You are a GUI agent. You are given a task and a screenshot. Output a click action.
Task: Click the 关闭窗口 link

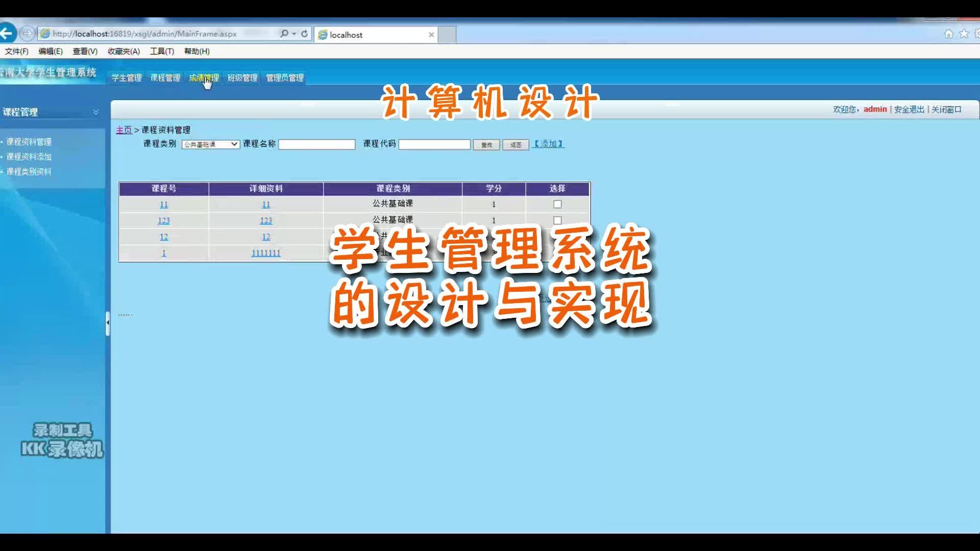pyautogui.click(x=946, y=109)
